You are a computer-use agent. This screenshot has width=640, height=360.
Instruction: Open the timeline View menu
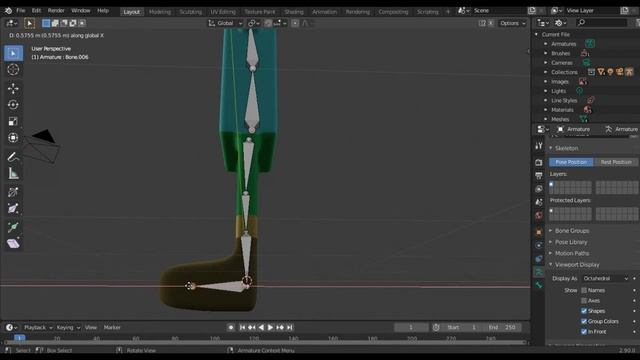point(91,327)
